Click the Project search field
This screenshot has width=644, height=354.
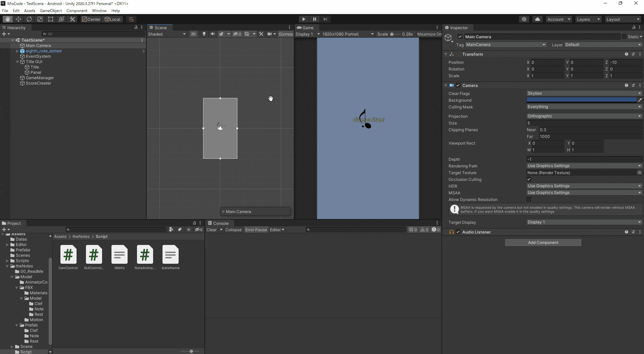[x=116, y=230]
